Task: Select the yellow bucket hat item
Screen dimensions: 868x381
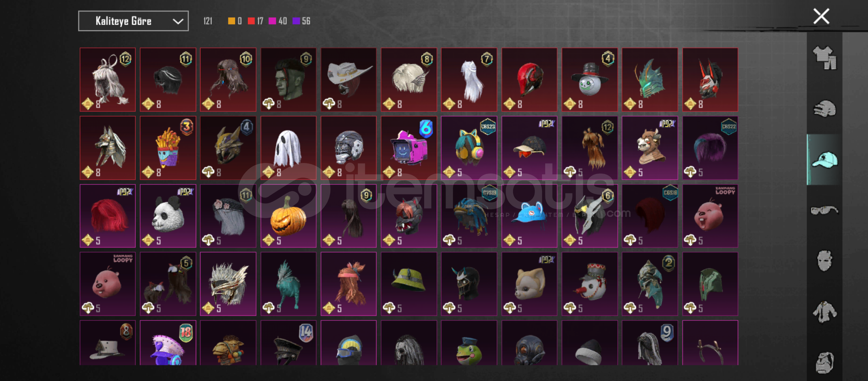Action: click(409, 284)
